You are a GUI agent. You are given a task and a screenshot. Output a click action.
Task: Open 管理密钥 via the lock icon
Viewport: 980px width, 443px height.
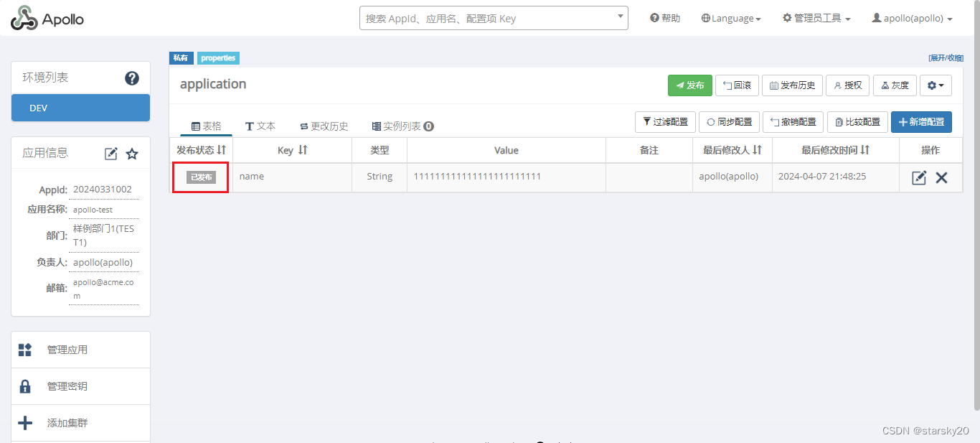(26, 386)
